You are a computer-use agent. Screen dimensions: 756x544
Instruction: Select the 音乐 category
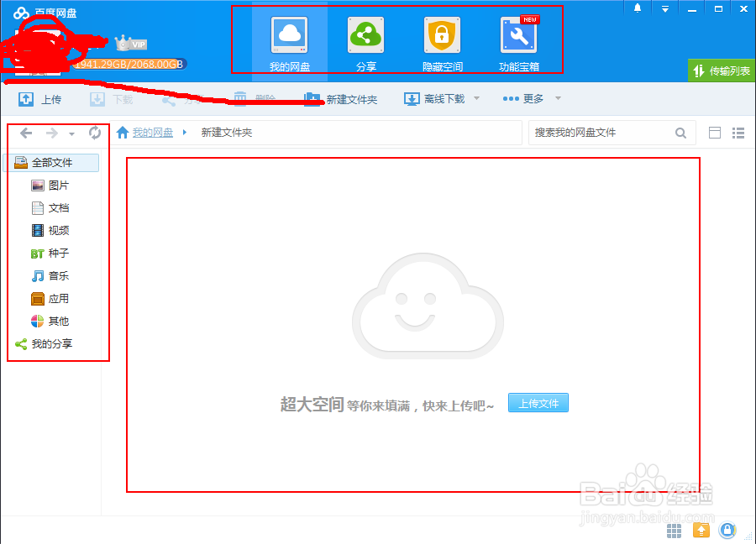(x=50, y=276)
